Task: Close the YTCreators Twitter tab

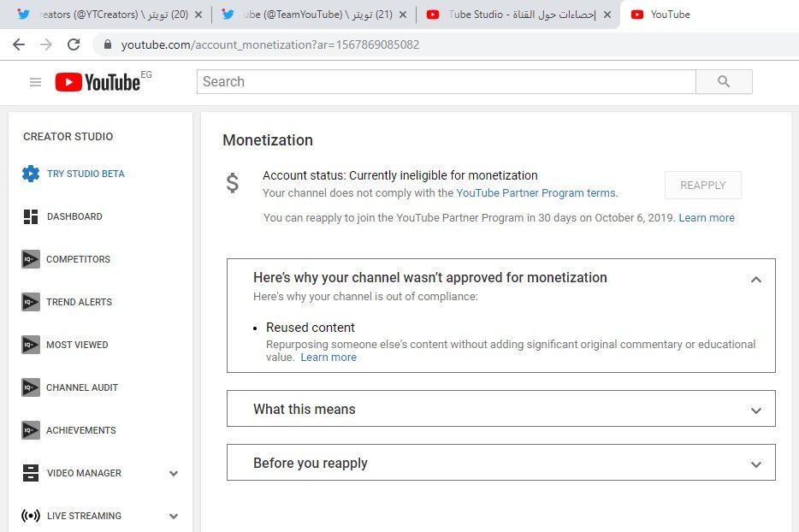Action: (198, 15)
